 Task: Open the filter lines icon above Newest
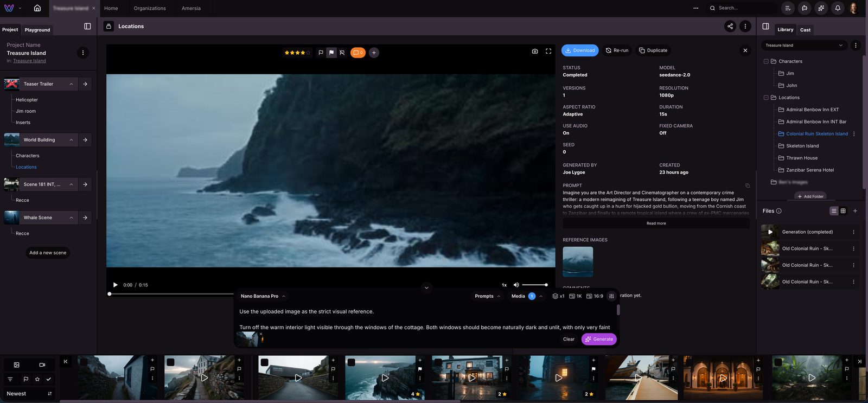10,379
